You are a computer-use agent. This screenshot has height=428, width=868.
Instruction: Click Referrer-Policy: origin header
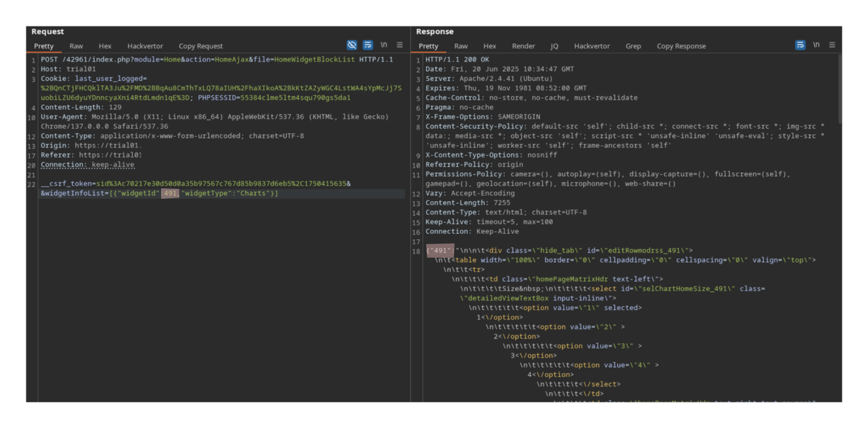[474, 165]
